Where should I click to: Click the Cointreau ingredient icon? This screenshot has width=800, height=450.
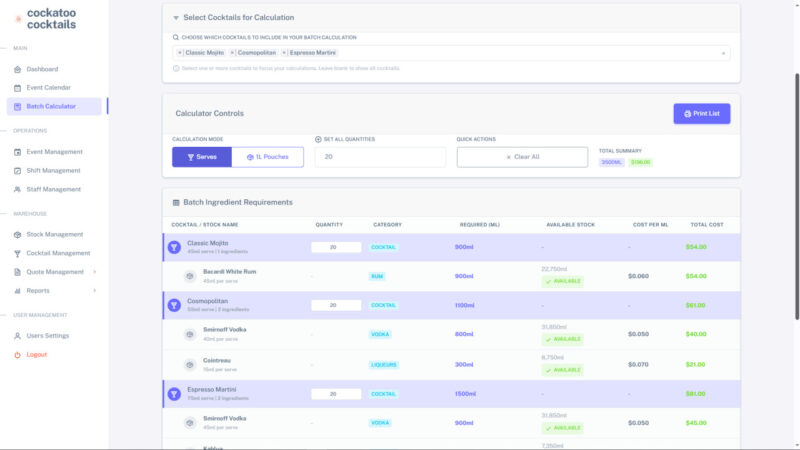pyautogui.click(x=189, y=364)
